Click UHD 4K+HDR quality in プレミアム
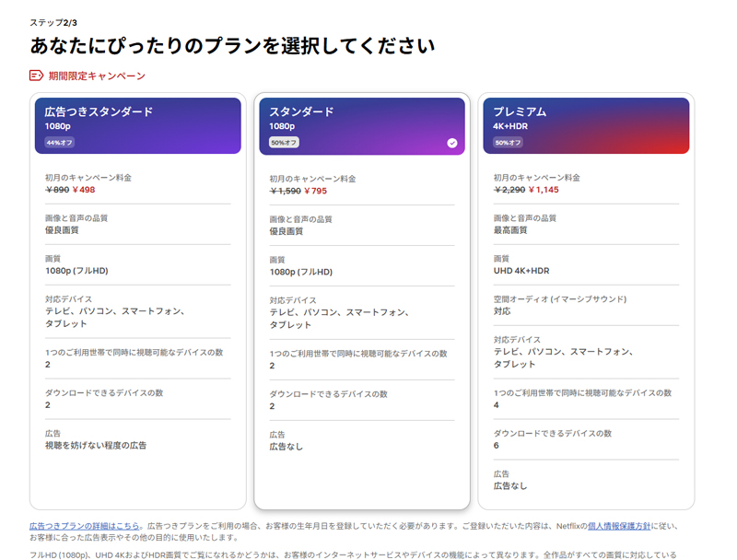The height and width of the screenshot is (560, 737). [x=521, y=272]
